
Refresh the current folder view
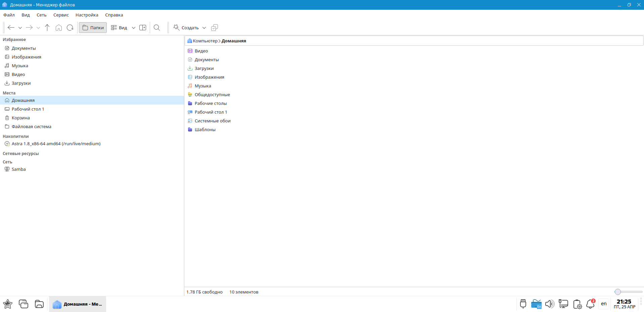pyautogui.click(x=70, y=28)
